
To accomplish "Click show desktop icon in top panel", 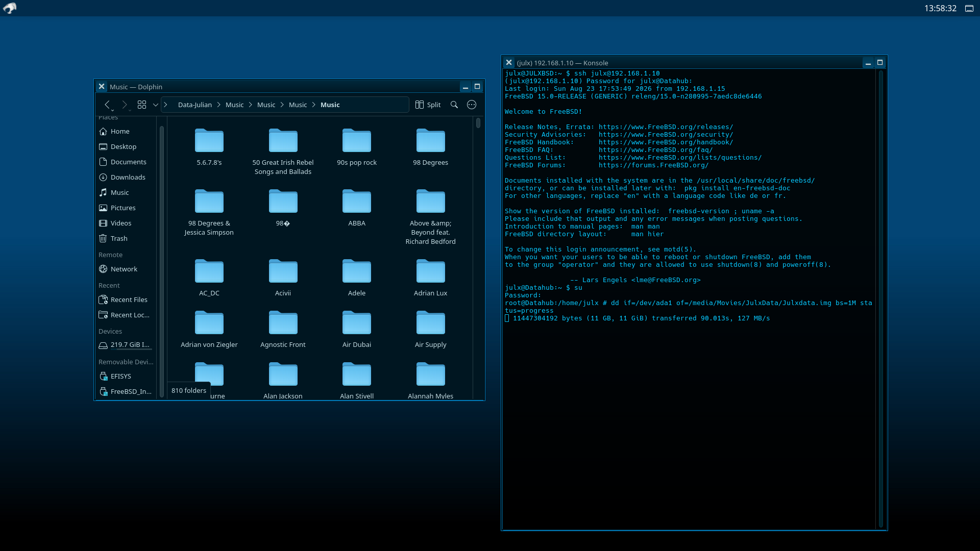I will tap(969, 8).
